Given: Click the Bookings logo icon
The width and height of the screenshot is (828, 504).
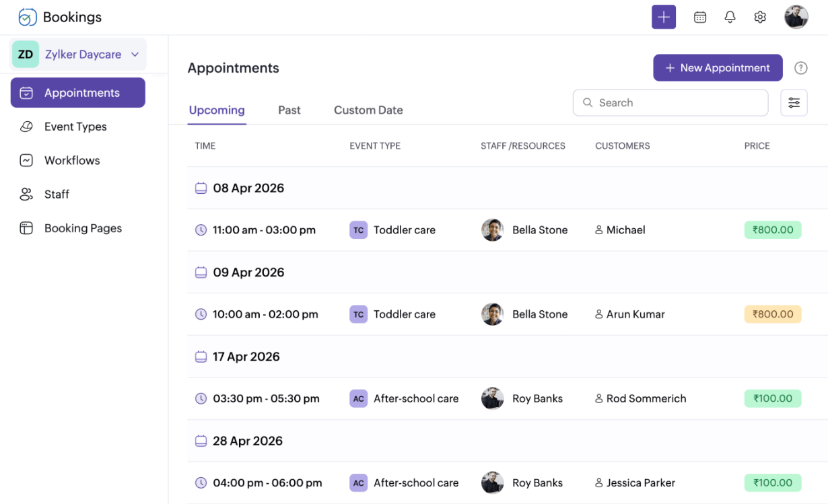Looking at the screenshot, I should 28,17.
